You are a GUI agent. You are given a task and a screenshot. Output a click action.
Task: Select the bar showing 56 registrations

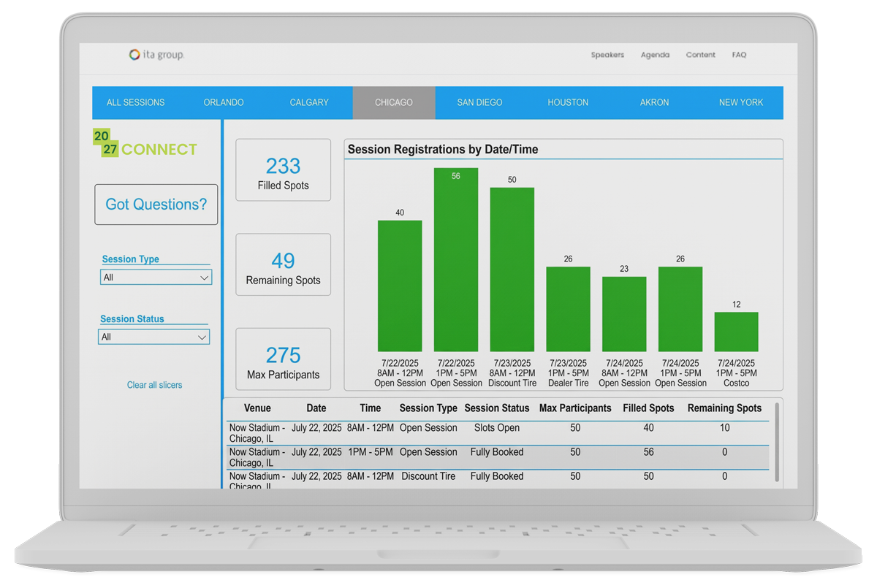coord(456,260)
